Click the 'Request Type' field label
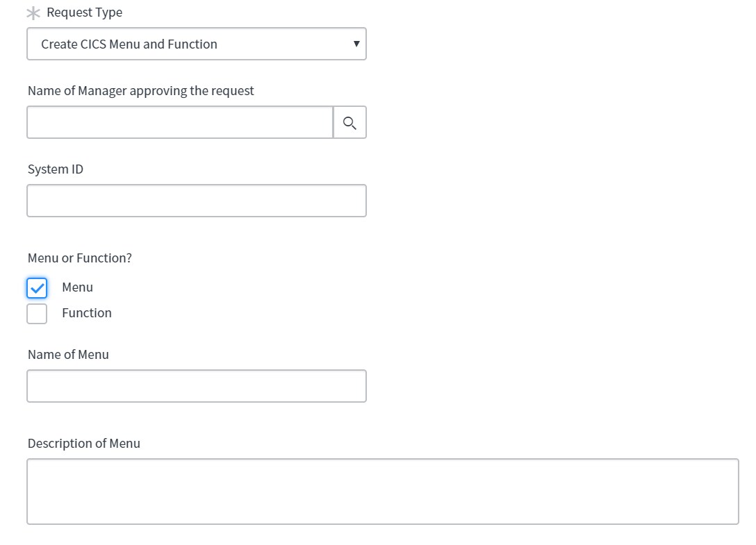756x545 pixels. [x=84, y=13]
